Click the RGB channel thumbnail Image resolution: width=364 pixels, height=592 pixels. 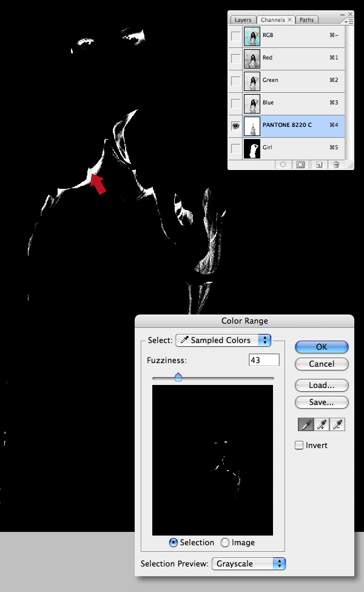click(252, 36)
